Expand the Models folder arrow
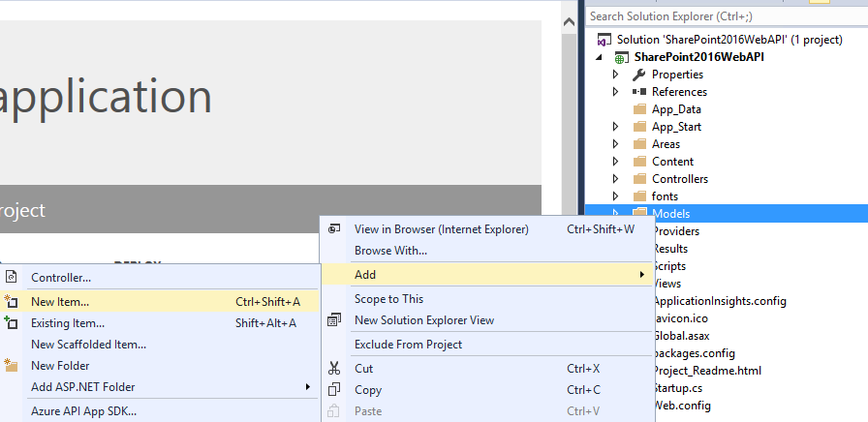Screen dimensions: 868x422 pos(615,213)
